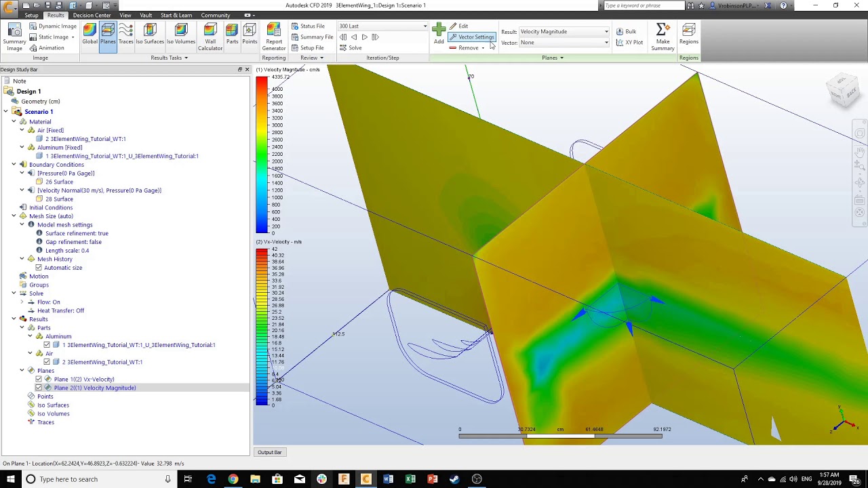Open the Setup File
This screenshot has width=868, height=488.
pyautogui.click(x=307, y=48)
